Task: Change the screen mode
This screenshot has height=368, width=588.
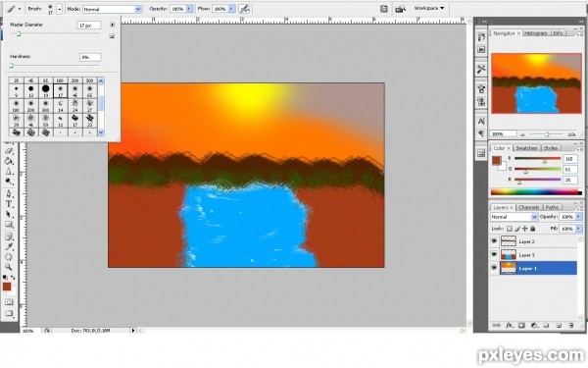Action: (9, 313)
